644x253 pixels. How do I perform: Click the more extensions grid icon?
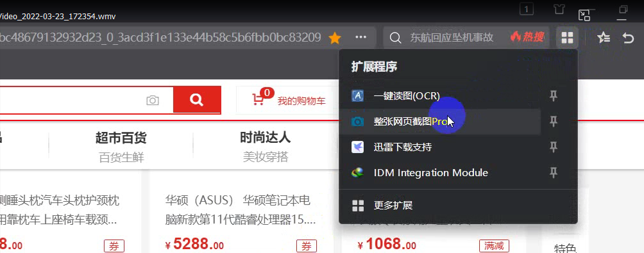[358, 206]
